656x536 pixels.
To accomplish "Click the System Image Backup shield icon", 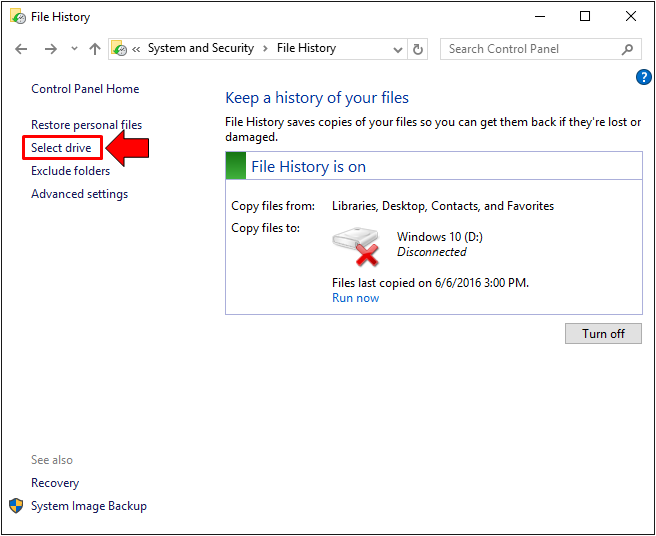I will (16, 506).
